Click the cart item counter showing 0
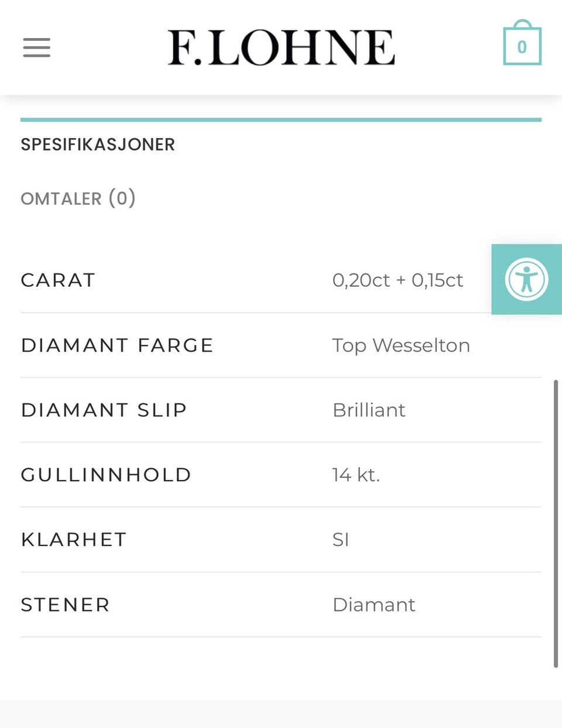This screenshot has height=728, width=562. coord(523,46)
